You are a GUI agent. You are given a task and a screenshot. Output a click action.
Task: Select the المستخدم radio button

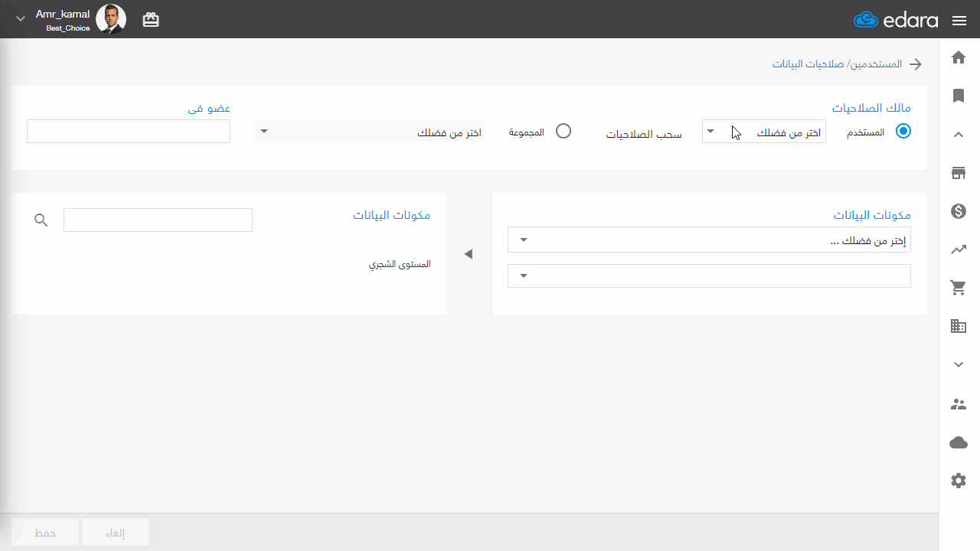[x=903, y=131]
